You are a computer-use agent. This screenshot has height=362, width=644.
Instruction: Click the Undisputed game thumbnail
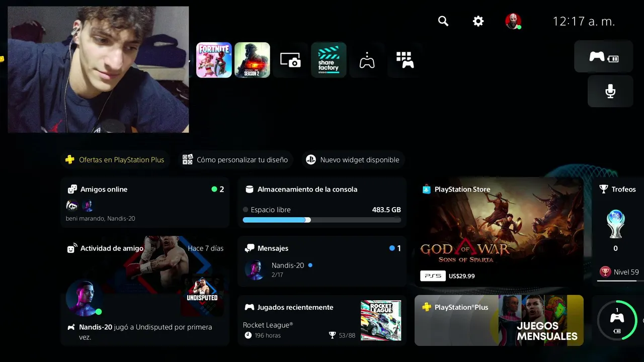202,294
